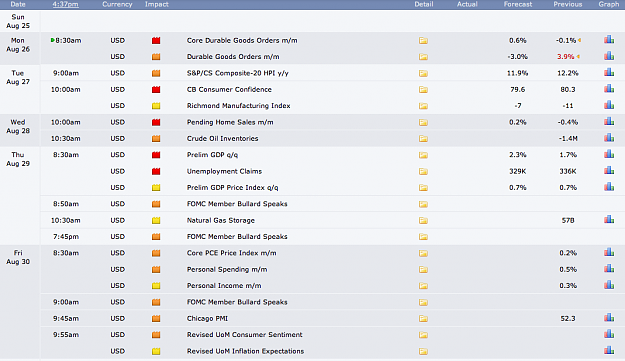Image resolution: width=625 pixels, height=361 pixels.
Task: Click yellow low-impact icon for Natural Gas Storage
Action: coord(156,220)
